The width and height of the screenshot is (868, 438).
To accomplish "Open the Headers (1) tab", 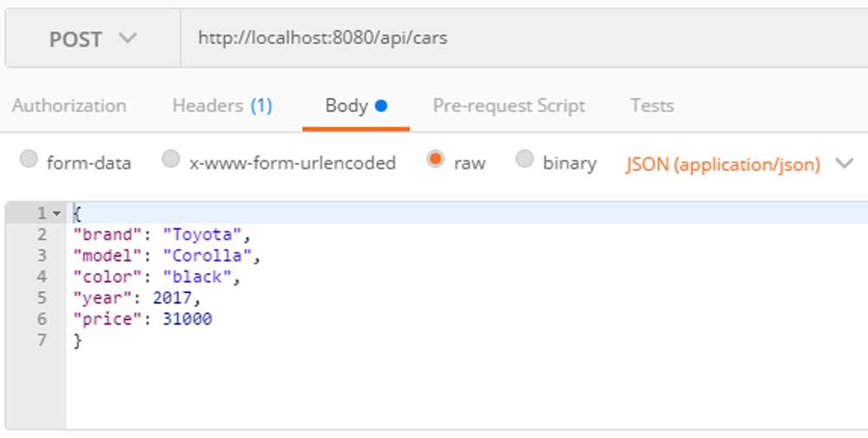I will coord(222,106).
